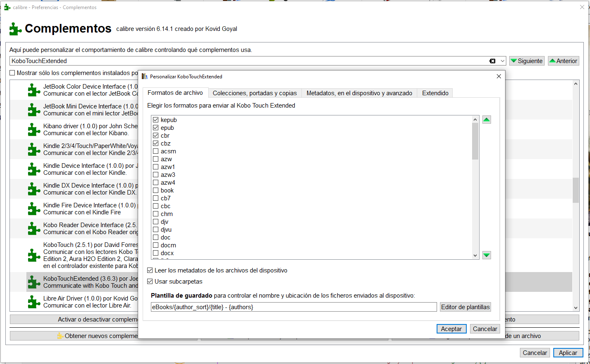The image size is (590, 364).
Task: Click the Personalizar KoboTouchExtended dialog title icon
Action: point(144,76)
